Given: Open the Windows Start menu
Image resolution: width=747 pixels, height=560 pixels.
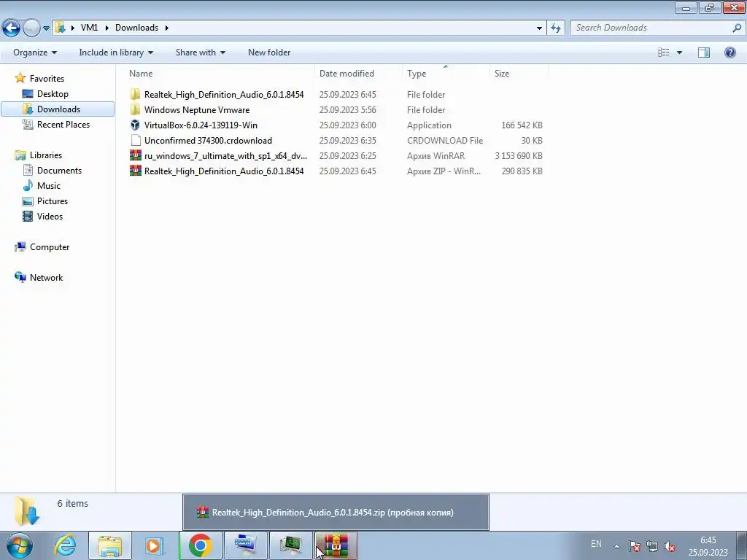Looking at the screenshot, I should pyautogui.click(x=19, y=545).
